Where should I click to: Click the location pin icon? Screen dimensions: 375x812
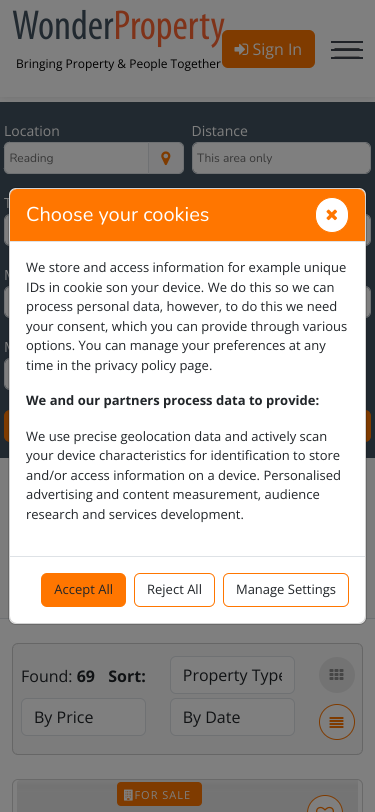[166, 158]
